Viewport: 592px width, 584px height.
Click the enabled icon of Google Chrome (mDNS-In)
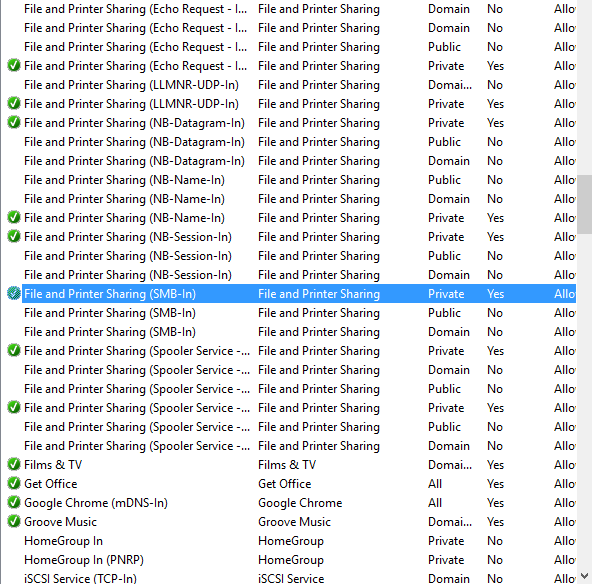click(x=14, y=502)
